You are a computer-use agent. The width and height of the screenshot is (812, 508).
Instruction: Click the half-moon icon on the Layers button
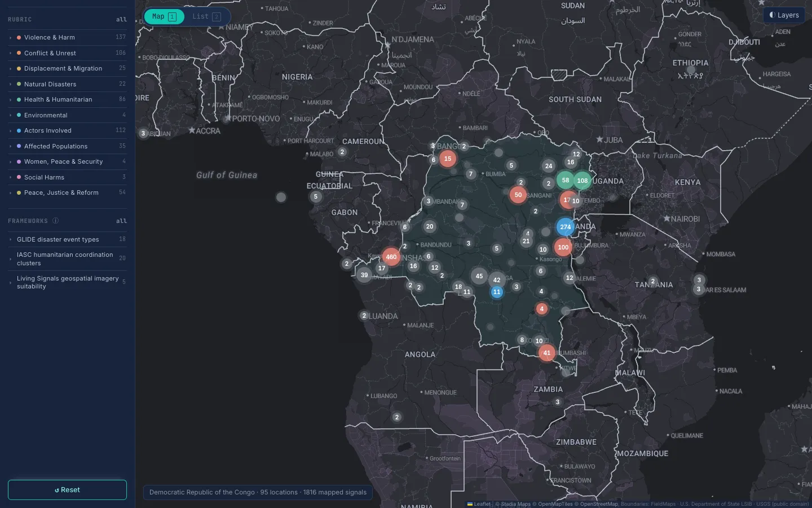(x=773, y=15)
